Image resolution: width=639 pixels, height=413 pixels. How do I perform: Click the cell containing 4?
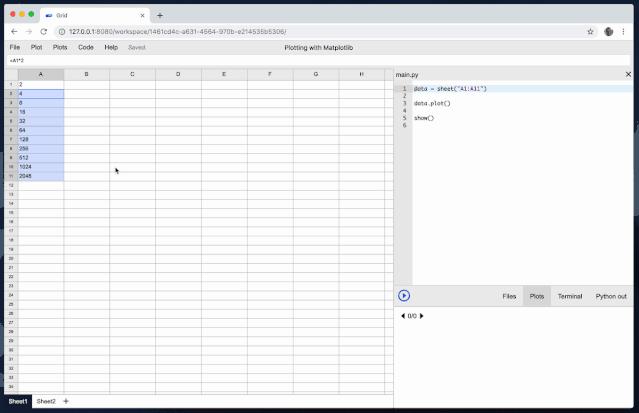coord(41,94)
